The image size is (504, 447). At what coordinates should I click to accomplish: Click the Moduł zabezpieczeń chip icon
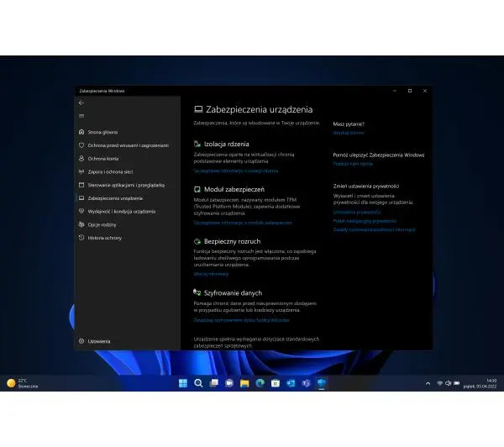pyautogui.click(x=197, y=189)
